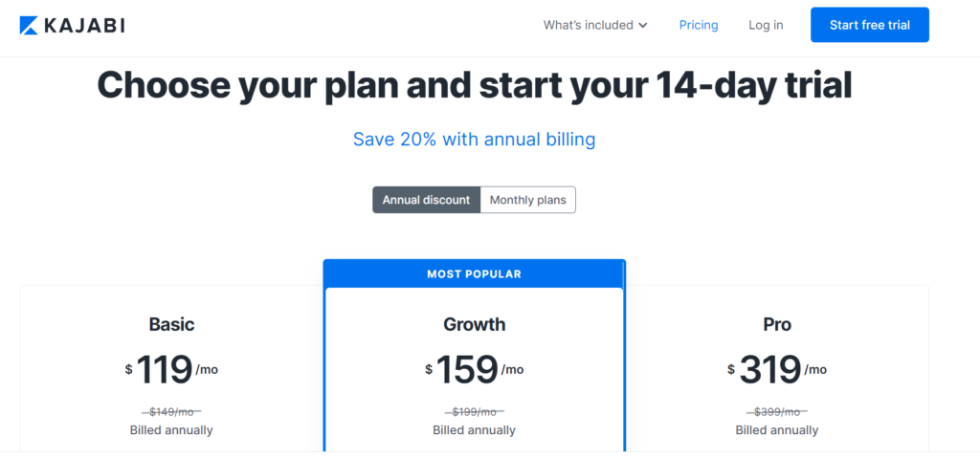Go to the Pricing page link

pyautogui.click(x=698, y=25)
